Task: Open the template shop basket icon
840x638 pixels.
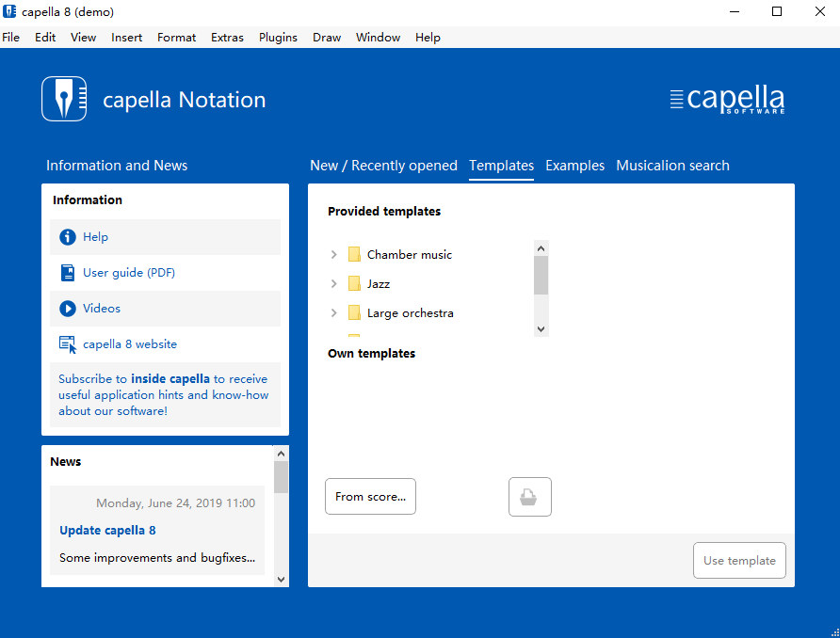Action: point(529,496)
